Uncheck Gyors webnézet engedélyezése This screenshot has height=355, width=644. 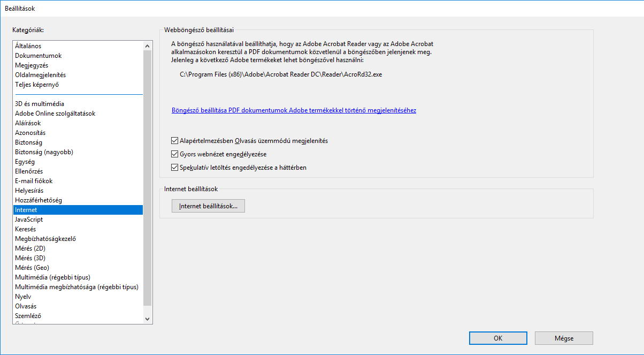click(x=174, y=154)
